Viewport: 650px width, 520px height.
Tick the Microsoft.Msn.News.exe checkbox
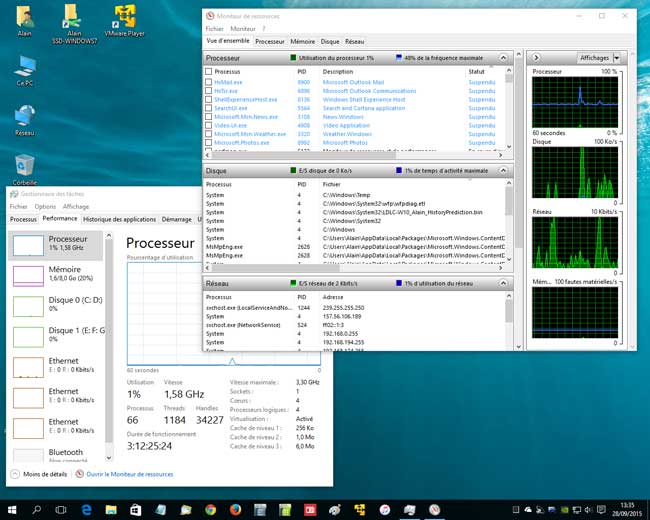pyautogui.click(x=209, y=117)
